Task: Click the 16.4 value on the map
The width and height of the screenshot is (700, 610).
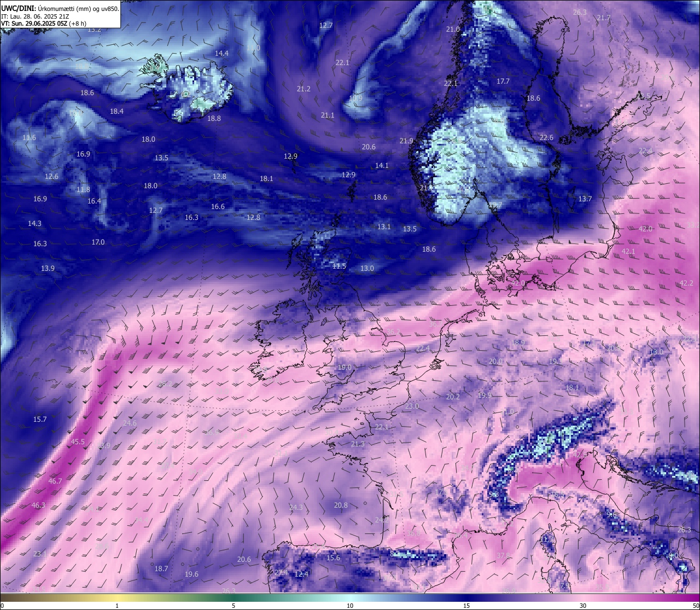Action: tap(94, 201)
